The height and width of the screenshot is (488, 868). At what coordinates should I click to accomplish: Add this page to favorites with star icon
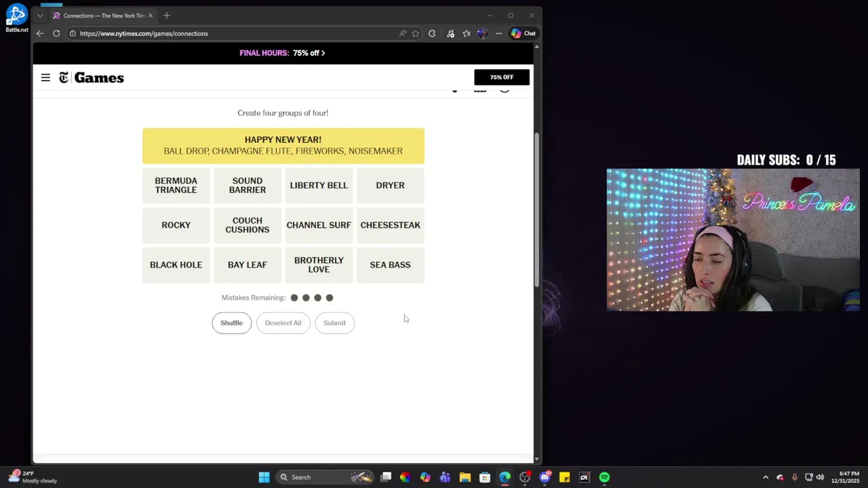click(x=416, y=33)
